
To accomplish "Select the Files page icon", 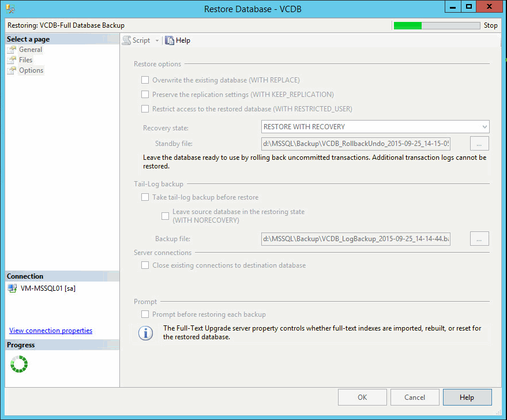I will tap(12, 60).
